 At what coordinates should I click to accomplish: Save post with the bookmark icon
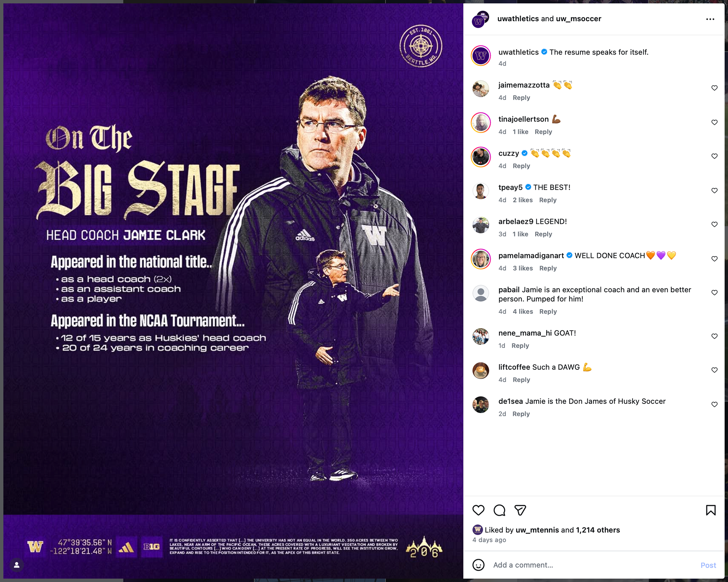click(711, 510)
